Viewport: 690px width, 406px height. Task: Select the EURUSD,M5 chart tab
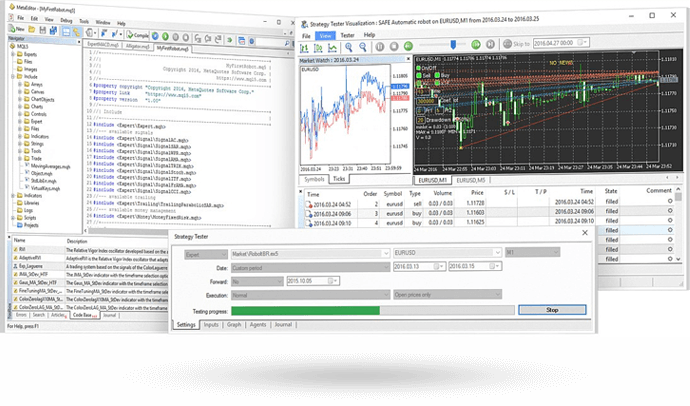[470, 180]
